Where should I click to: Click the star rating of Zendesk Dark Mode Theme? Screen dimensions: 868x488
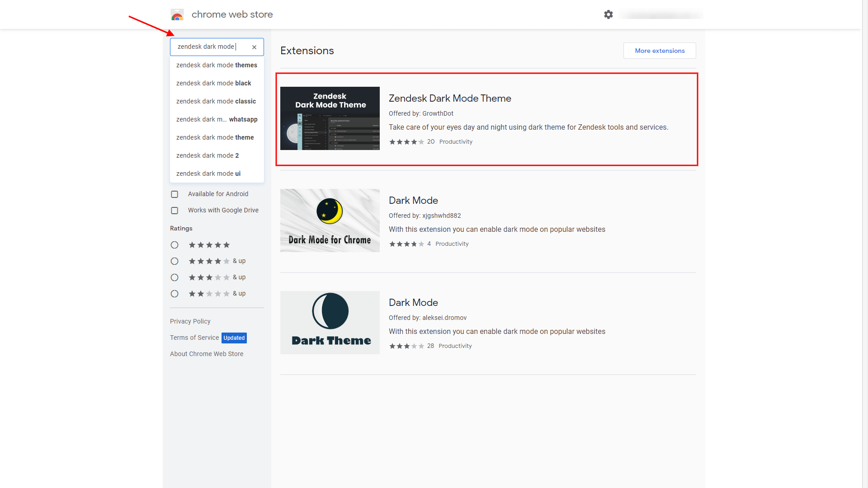(x=406, y=142)
